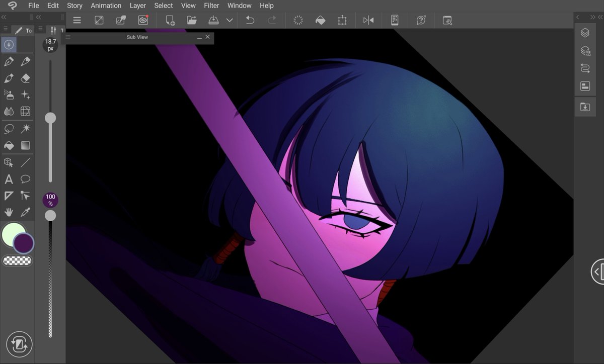Viewport: 604px width, 364px height.
Task: Select the Operation object tool
Action: (9, 162)
